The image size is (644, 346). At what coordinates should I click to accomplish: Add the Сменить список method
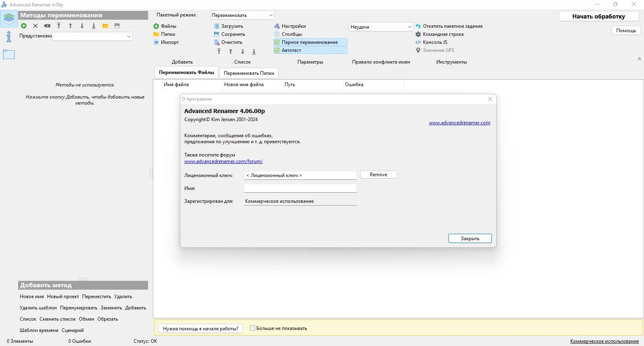click(58, 319)
